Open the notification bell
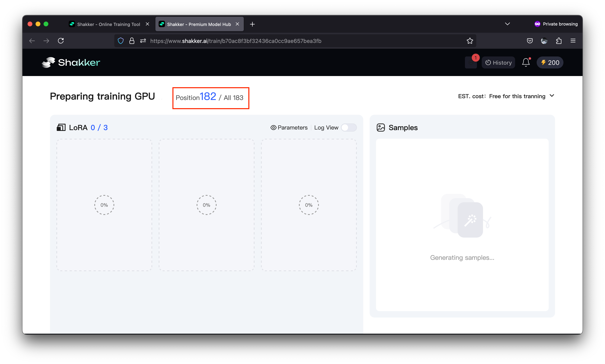Viewport: 605px width, 364px height. [526, 62]
